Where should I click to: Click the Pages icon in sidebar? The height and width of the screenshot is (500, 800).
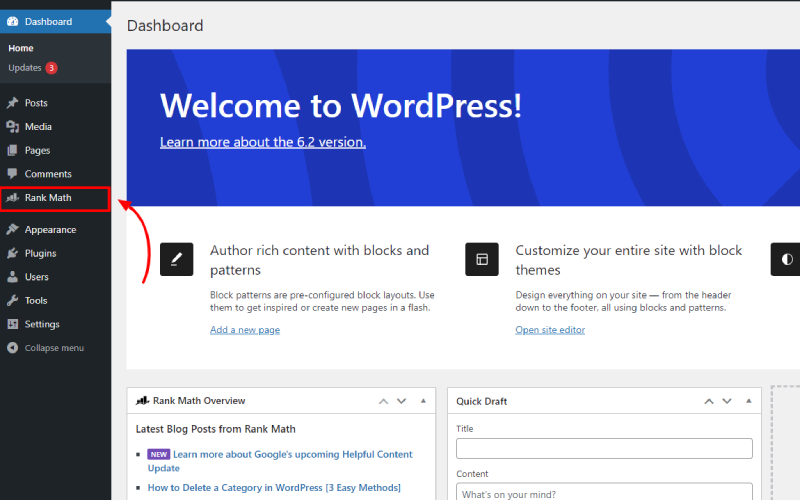coord(12,151)
